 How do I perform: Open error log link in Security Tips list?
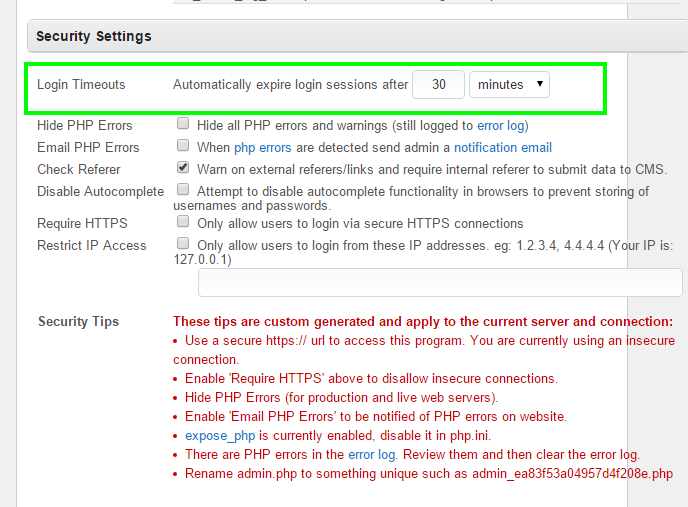[x=372, y=454]
